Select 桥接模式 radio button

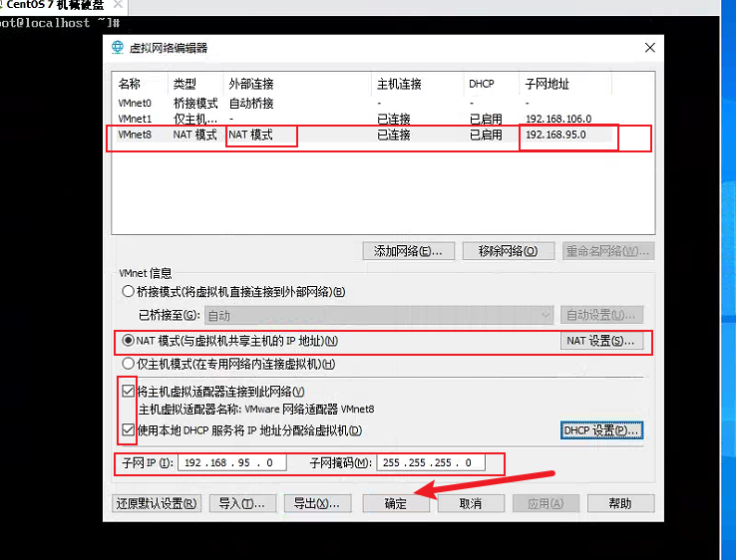[128, 291]
